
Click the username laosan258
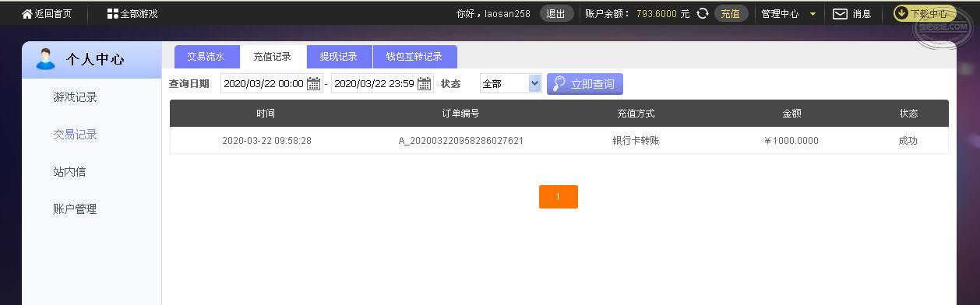[x=507, y=13]
